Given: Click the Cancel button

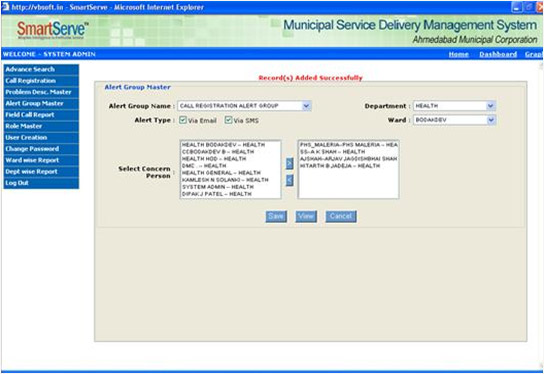Looking at the screenshot, I should click(x=341, y=216).
